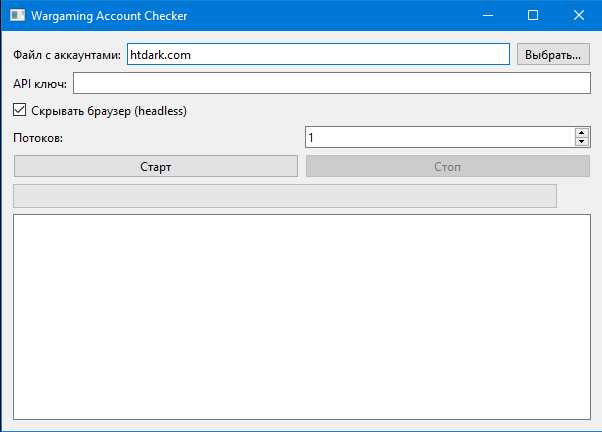Click the Файл с аккаунтами label
Image resolution: width=602 pixels, height=432 pixels.
coord(67,55)
